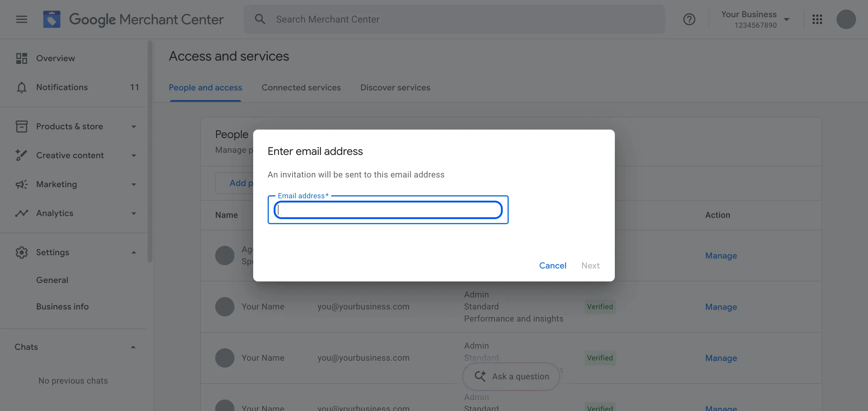Click the search magnifier icon

(260, 19)
